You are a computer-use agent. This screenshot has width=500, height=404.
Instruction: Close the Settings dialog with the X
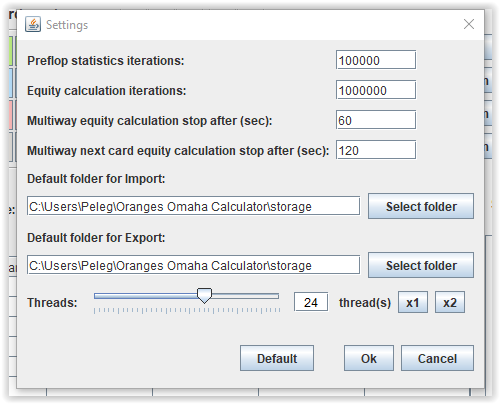469,24
